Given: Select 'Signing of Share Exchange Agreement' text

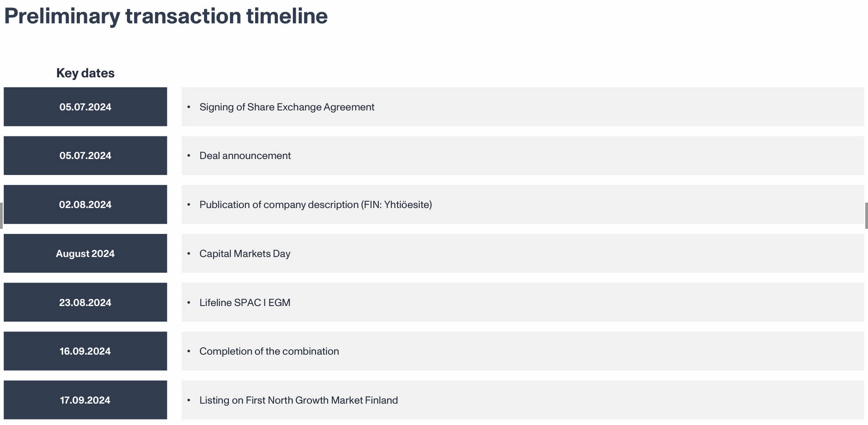Looking at the screenshot, I should point(287,107).
